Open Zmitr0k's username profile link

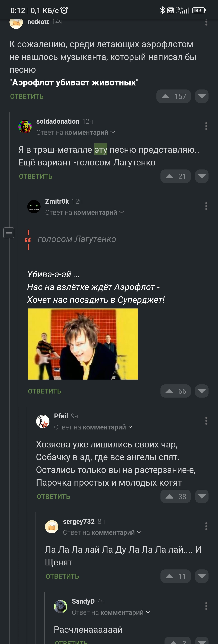[x=57, y=201]
